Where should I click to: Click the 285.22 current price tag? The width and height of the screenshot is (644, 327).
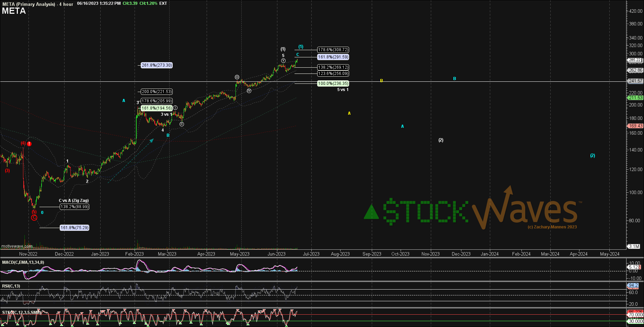(635, 60)
